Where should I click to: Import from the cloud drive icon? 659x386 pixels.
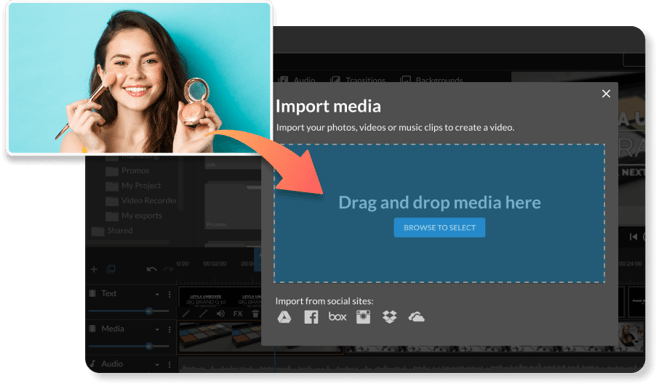pyautogui.click(x=416, y=317)
